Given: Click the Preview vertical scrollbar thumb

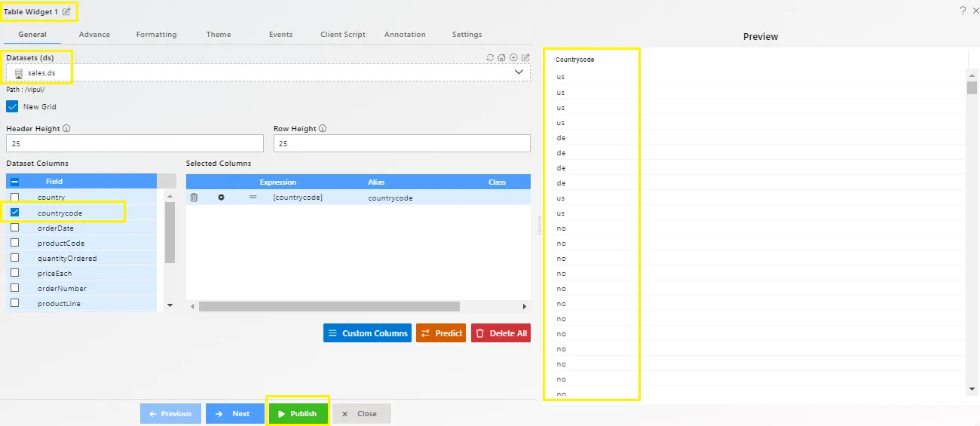Looking at the screenshot, I should [972, 87].
